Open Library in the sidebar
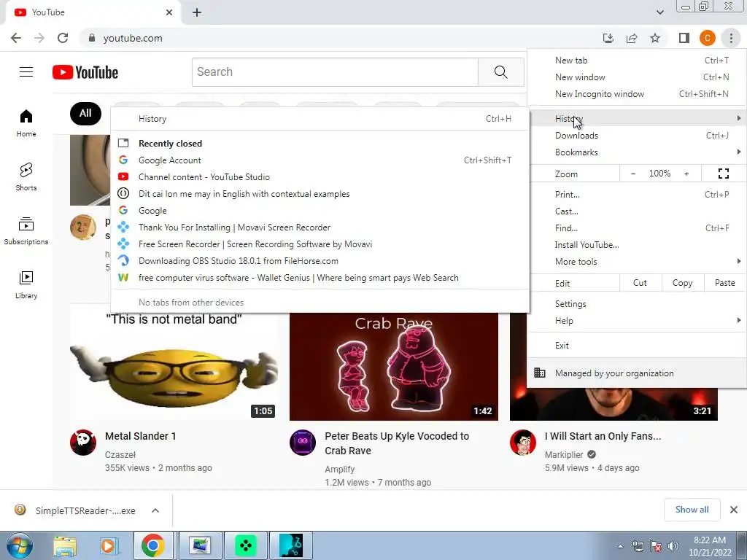The image size is (747, 560). 26,284
